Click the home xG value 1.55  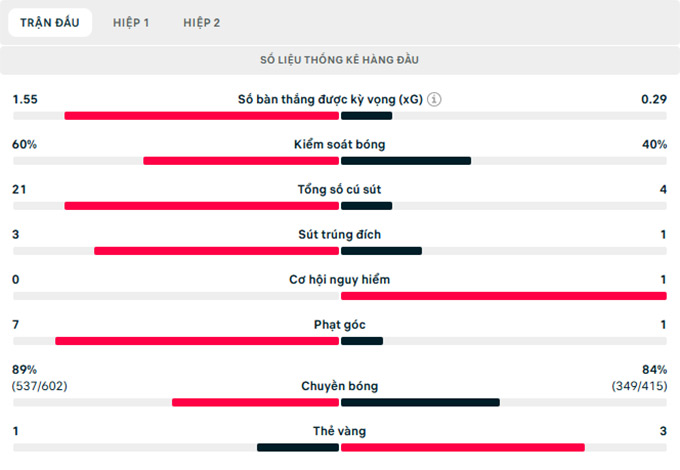click(x=25, y=100)
